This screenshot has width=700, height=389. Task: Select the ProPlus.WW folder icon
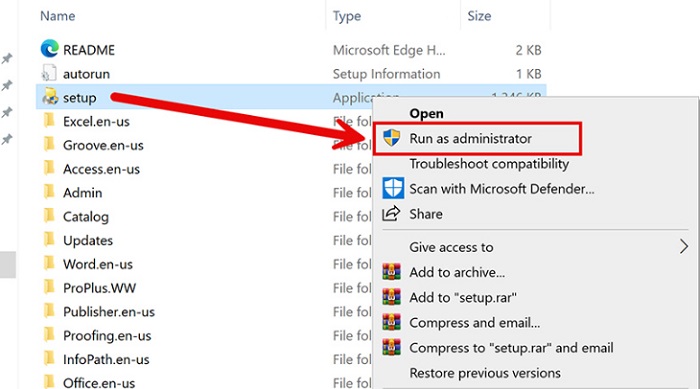tap(49, 287)
